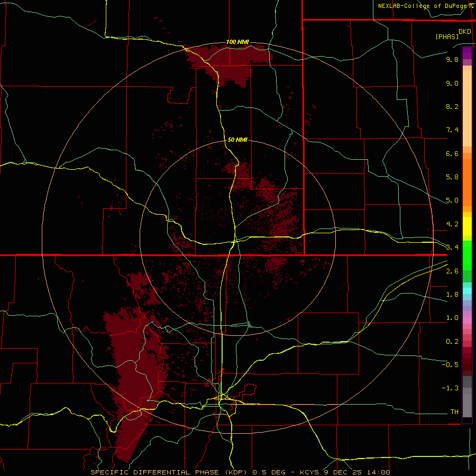This screenshot has height=476, width=476.
Task: Click the -1.3 color scale value
Action: [450, 388]
